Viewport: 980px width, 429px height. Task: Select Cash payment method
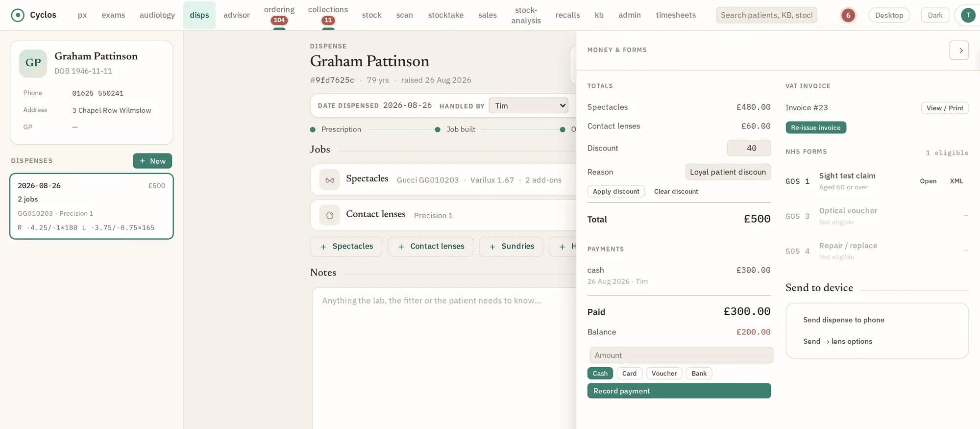point(600,373)
